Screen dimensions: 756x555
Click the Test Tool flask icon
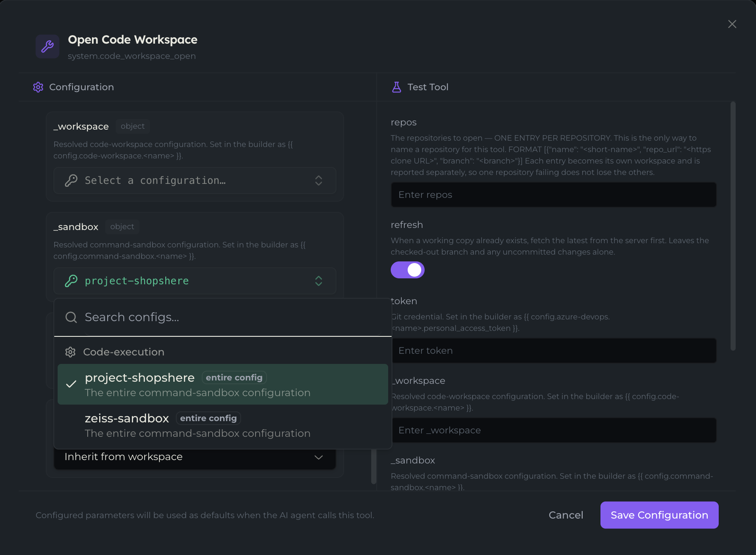point(397,87)
